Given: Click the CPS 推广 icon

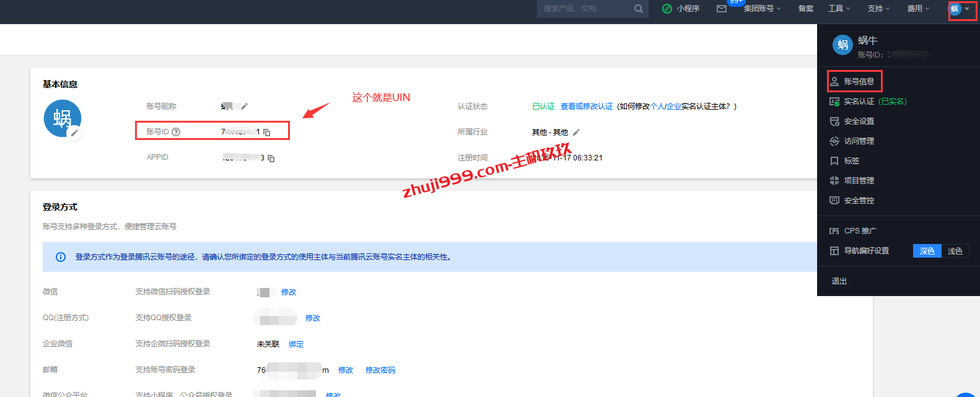Looking at the screenshot, I should pos(834,231).
